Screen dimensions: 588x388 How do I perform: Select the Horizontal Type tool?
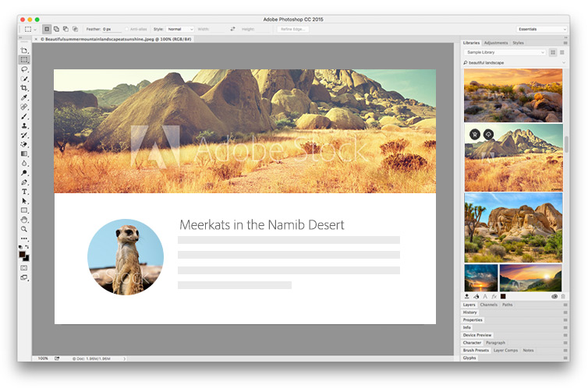tap(24, 191)
